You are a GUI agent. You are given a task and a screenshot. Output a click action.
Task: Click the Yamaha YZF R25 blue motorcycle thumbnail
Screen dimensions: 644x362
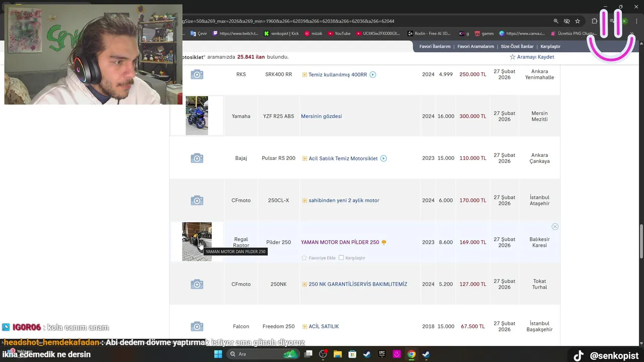(197, 116)
